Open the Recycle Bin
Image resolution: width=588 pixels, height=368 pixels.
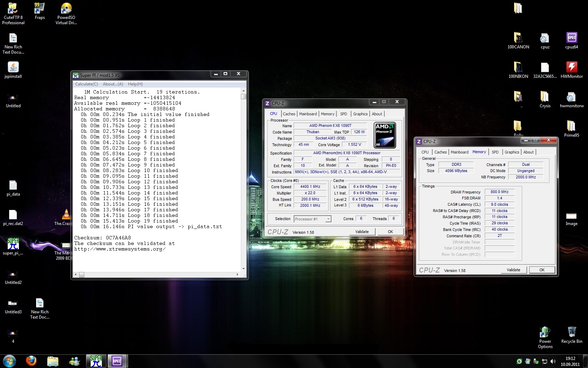pyautogui.click(x=572, y=335)
